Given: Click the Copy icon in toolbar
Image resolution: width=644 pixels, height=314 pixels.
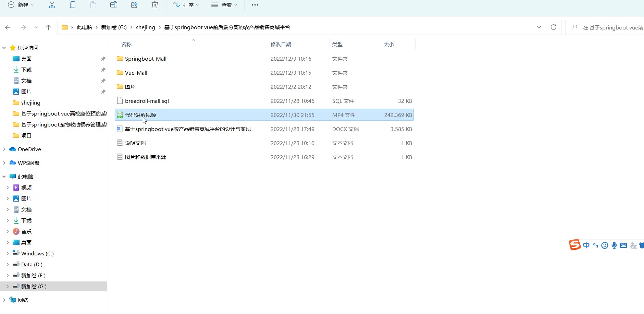Looking at the screenshot, I should tap(73, 5).
